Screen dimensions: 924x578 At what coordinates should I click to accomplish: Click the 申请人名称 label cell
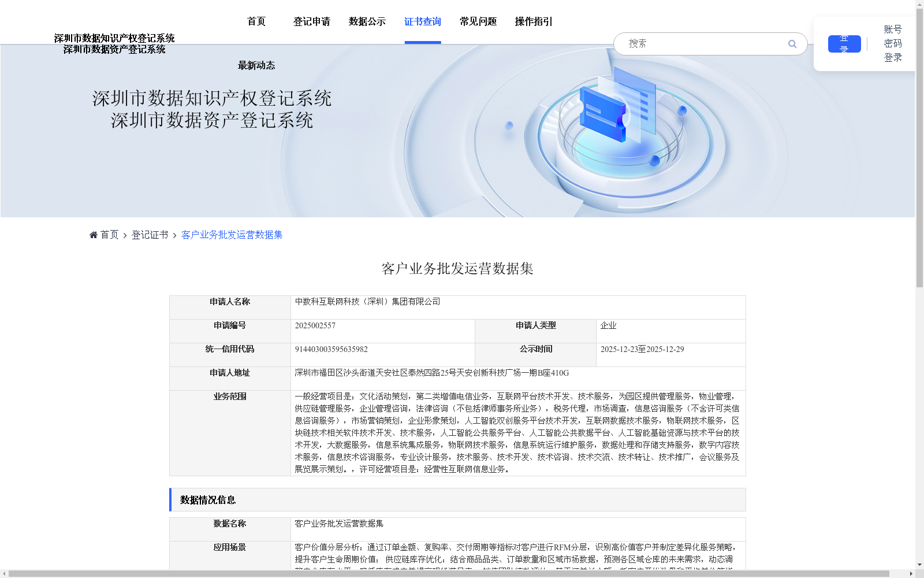(x=230, y=307)
